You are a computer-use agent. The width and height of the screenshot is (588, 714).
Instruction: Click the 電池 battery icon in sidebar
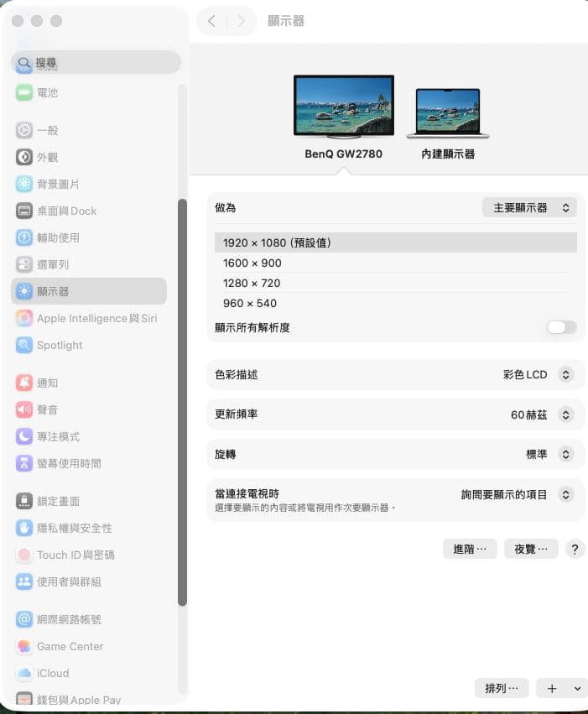pos(24,93)
